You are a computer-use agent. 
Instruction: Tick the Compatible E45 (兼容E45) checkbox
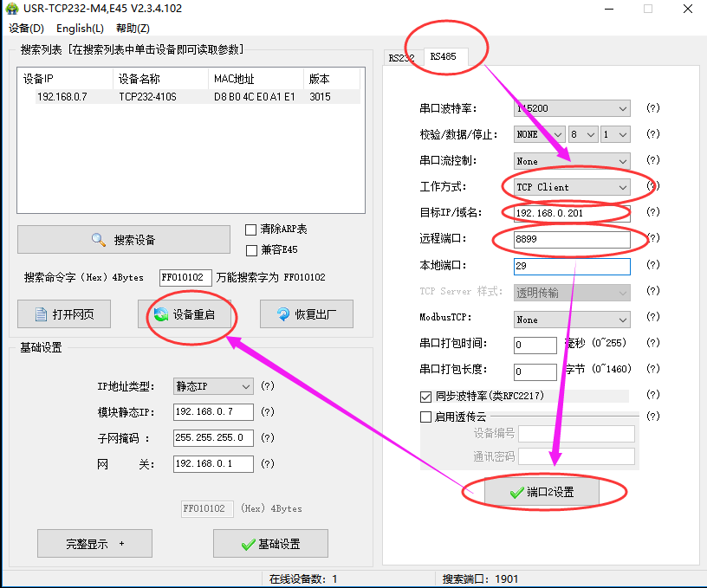(x=251, y=250)
